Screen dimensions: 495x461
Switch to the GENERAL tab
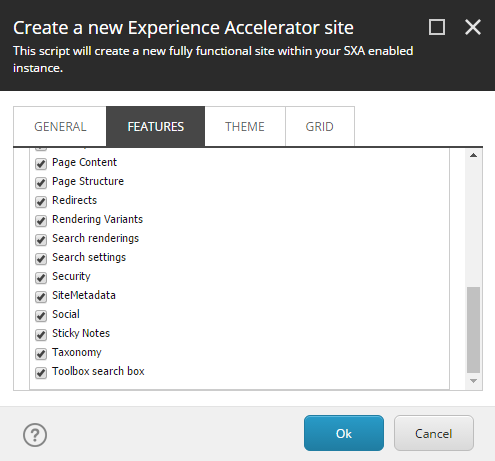coord(60,127)
